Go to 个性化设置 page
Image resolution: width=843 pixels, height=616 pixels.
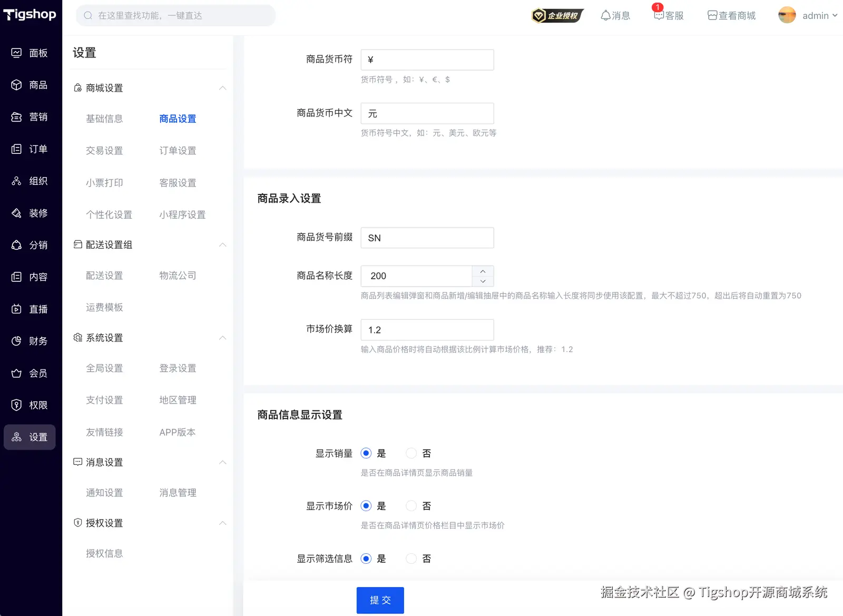click(109, 215)
